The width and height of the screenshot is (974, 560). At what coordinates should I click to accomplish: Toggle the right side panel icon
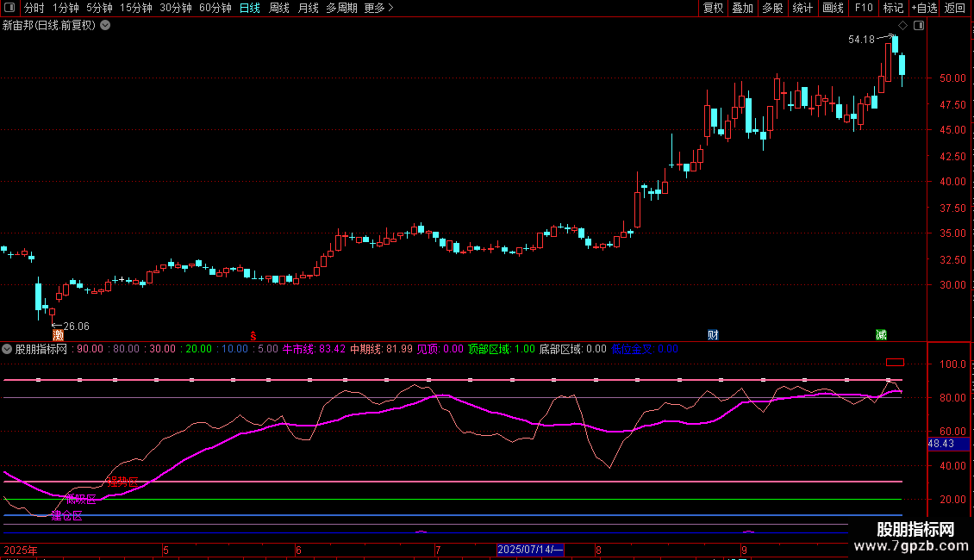tap(919, 26)
